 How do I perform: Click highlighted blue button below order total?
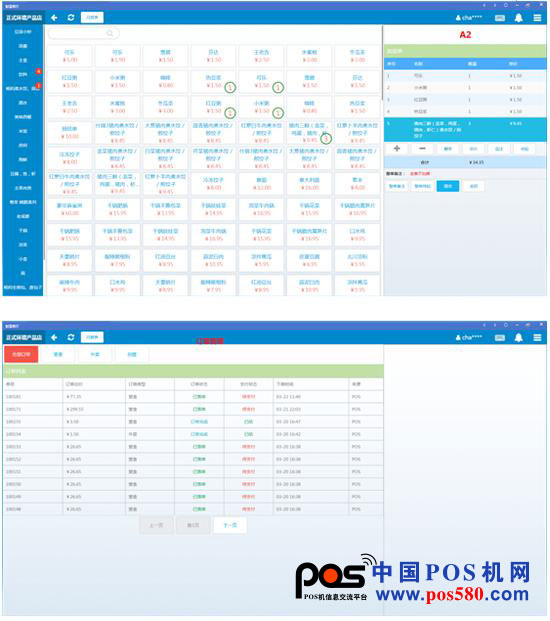point(448,186)
